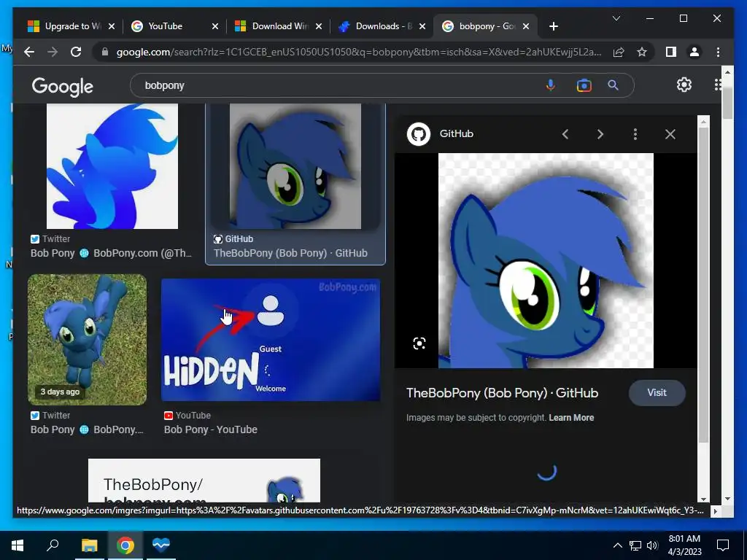The width and height of the screenshot is (747, 560).
Task: Close the Downloads tab
Action: [422, 26]
